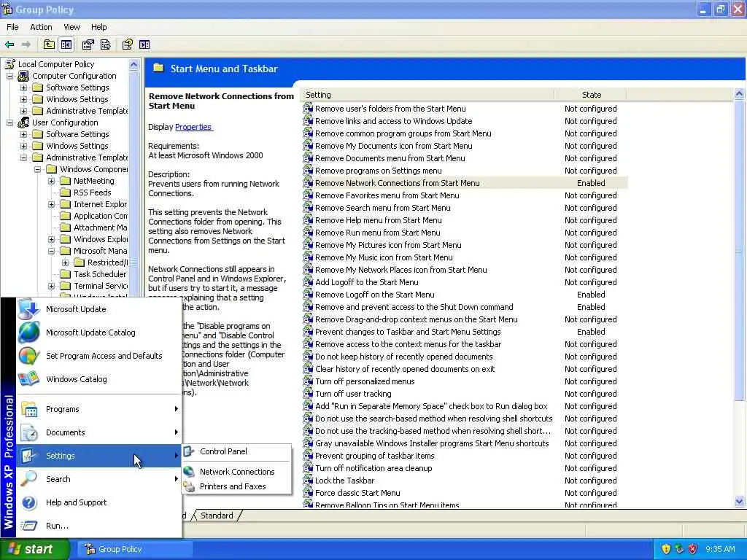Viewport: 747px width, 560px height.
Task: Open Microsoft Update Catalog globe icon
Action: [28, 332]
